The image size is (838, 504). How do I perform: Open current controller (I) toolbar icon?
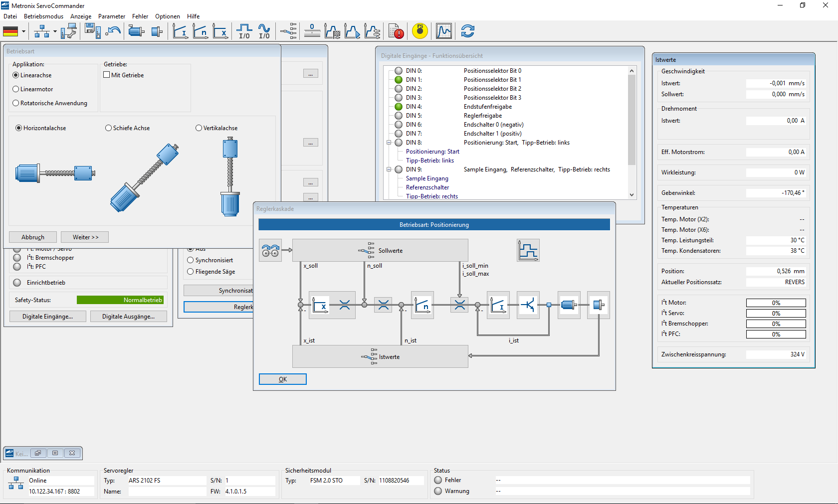pos(180,31)
